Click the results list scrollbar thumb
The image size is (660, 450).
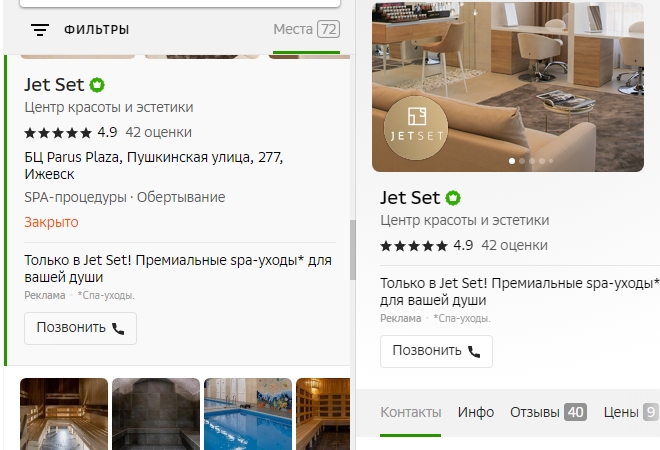(x=353, y=250)
